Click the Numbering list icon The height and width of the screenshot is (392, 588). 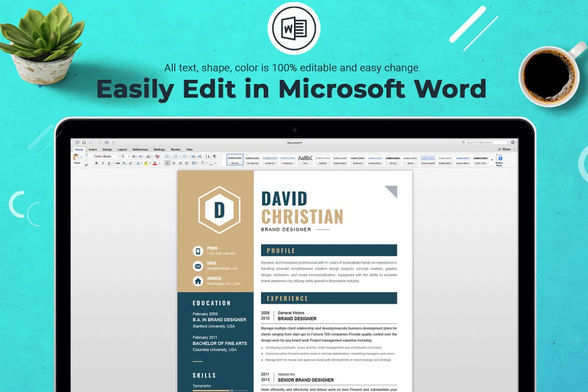tap(176, 156)
